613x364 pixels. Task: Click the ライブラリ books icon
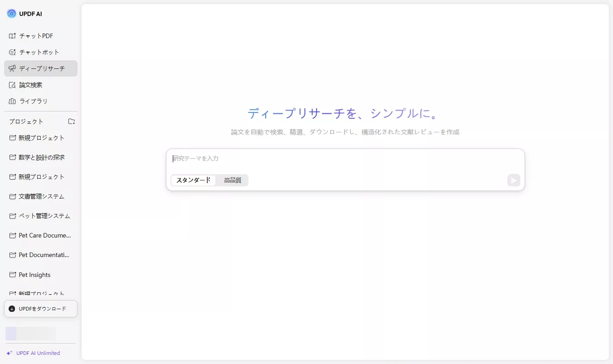(x=12, y=101)
